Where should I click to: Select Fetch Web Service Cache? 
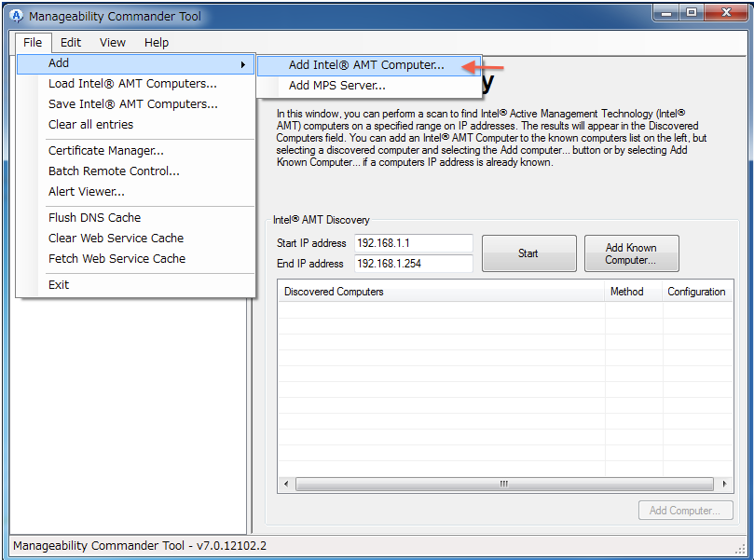135,259
